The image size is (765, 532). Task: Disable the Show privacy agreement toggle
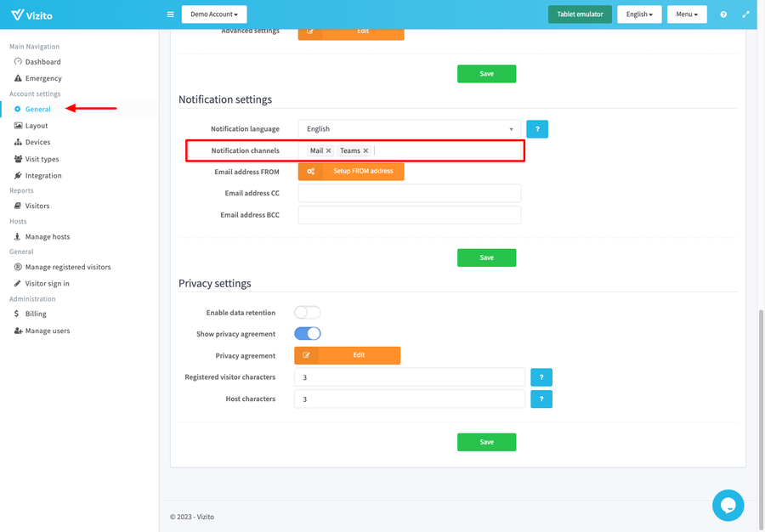pyautogui.click(x=307, y=333)
